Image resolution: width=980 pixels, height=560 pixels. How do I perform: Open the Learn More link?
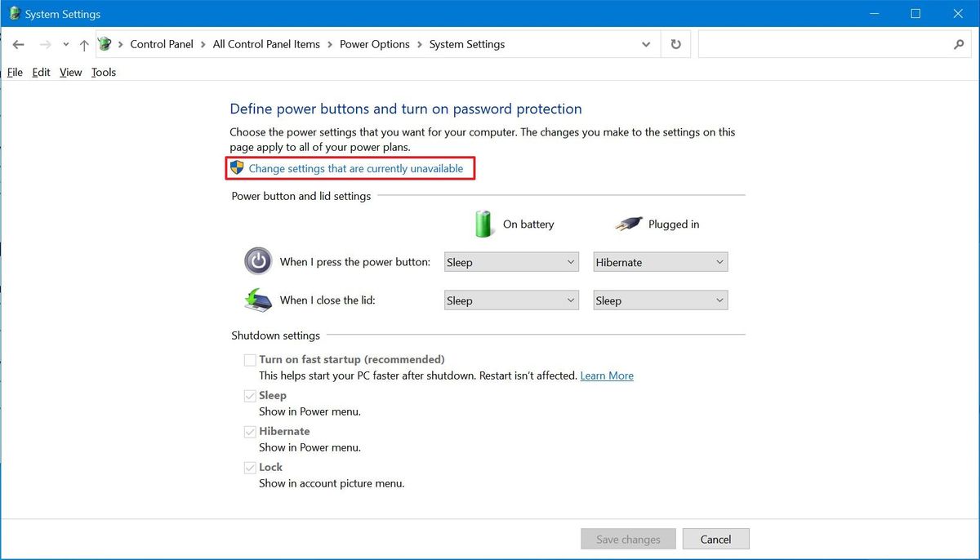[607, 376]
